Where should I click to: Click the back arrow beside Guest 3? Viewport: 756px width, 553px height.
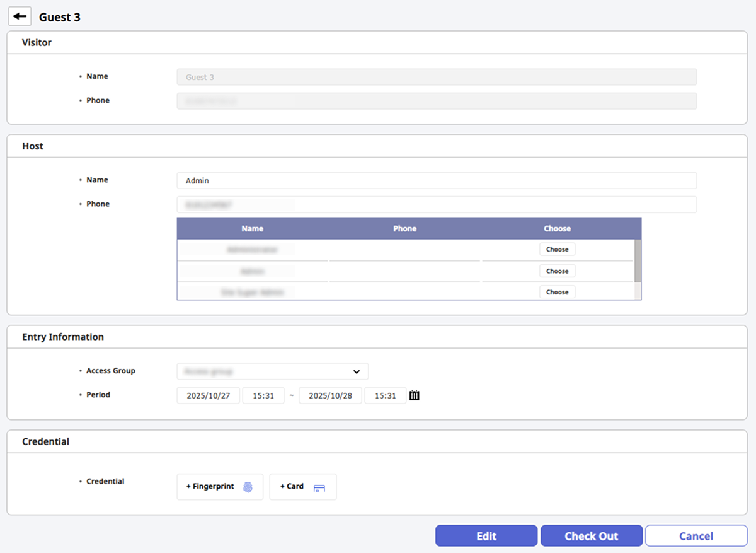point(20,16)
